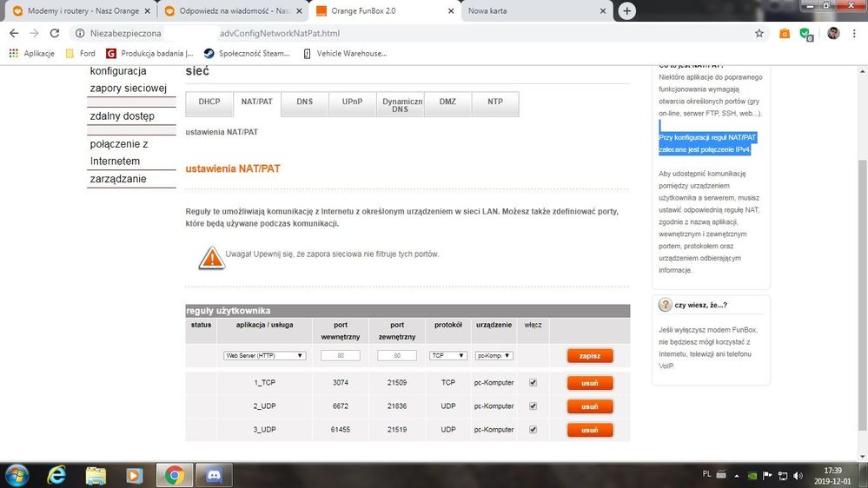Select the DMZ tab
The height and width of the screenshot is (488, 868).
(447, 102)
